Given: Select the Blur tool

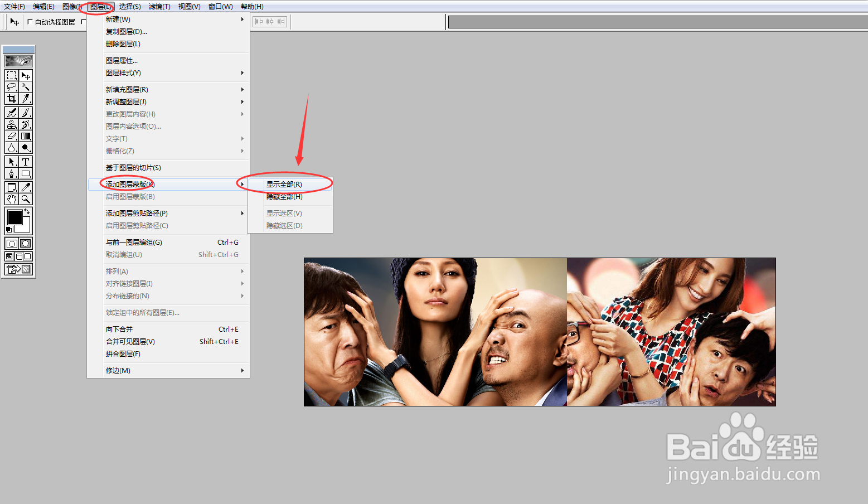Looking at the screenshot, I should click(x=12, y=148).
